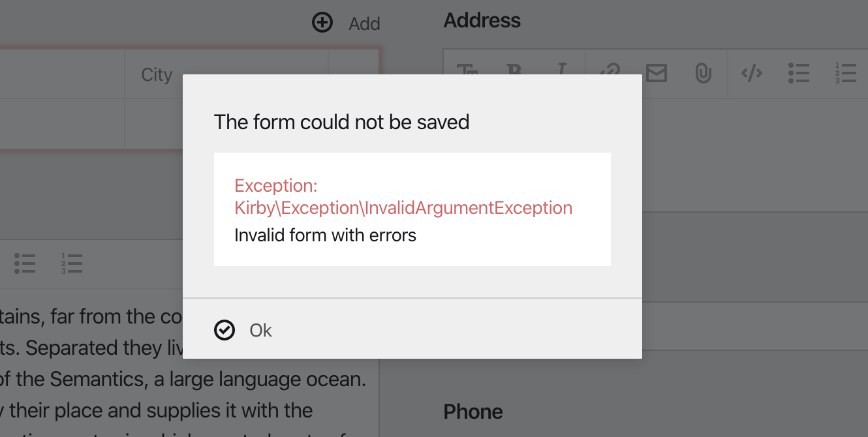The width and height of the screenshot is (868, 437).
Task: Attach a file with the paperclip icon
Action: pos(704,74)
